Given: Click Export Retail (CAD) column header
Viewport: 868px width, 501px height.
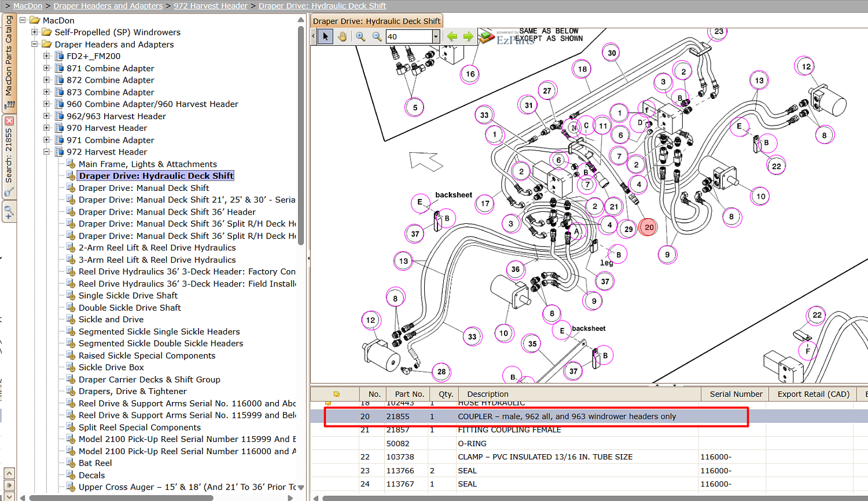Looking at the screenshot, I should [x=813, y=394].
